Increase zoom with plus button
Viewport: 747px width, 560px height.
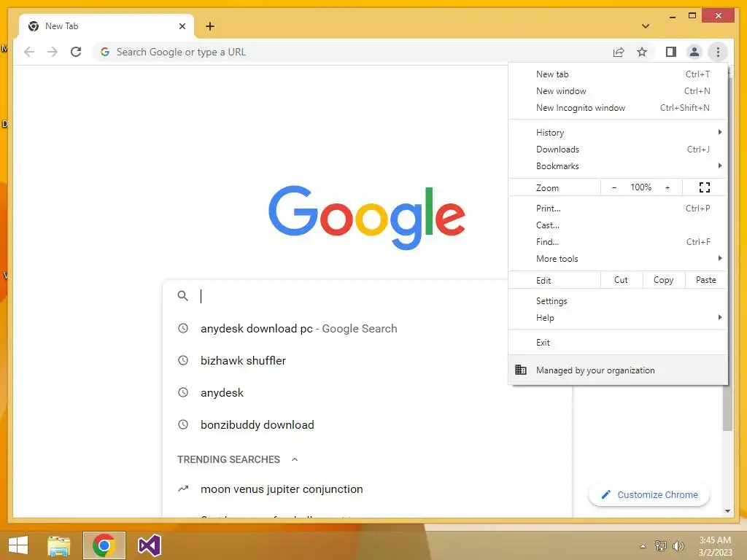pyautogui.click(x=667, y=187)
